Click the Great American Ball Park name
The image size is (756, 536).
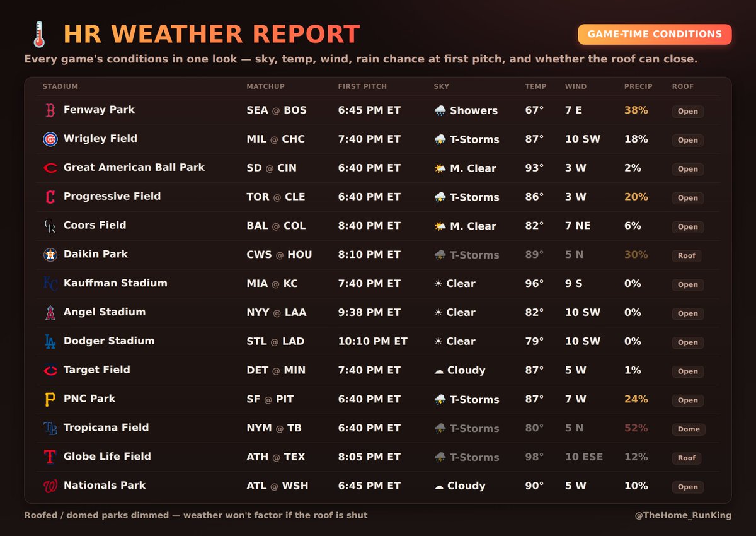pyautogui.click(x=134, y=168)
